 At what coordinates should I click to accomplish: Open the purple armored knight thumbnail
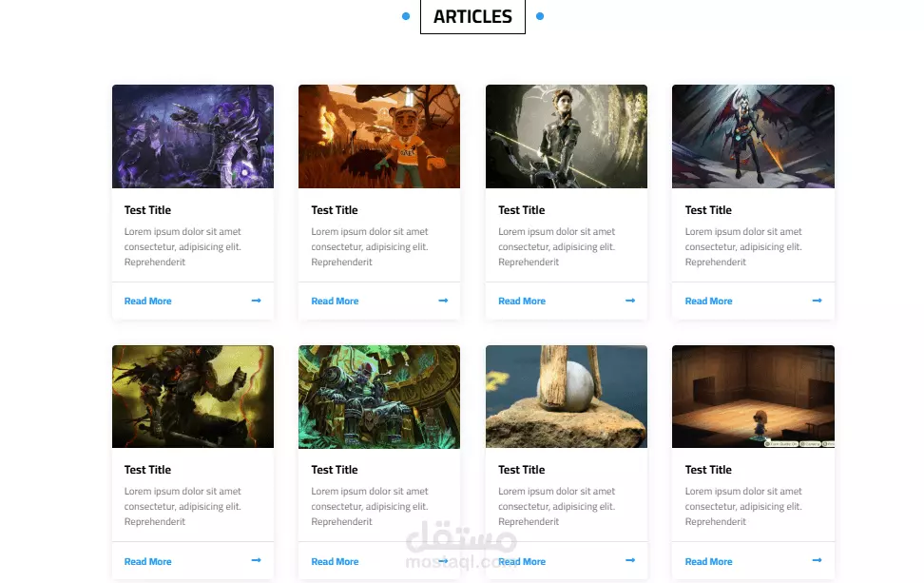tap(193, 136)
